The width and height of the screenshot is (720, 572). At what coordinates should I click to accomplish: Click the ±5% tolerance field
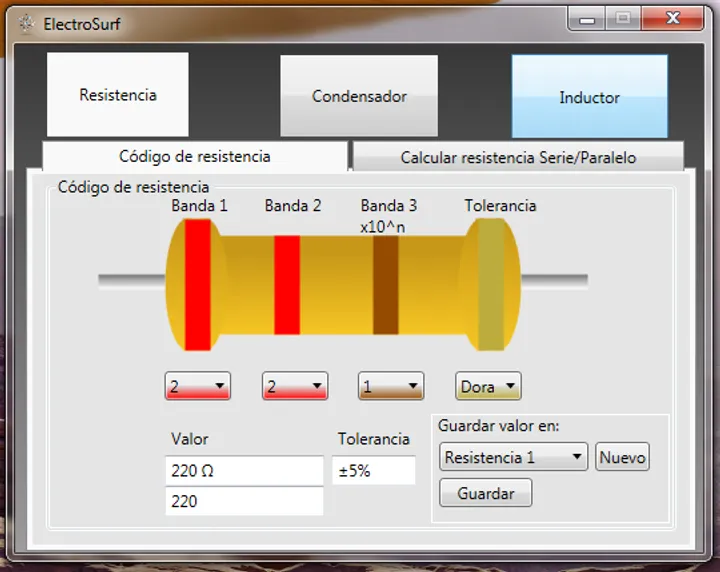[x=374, y=471]
